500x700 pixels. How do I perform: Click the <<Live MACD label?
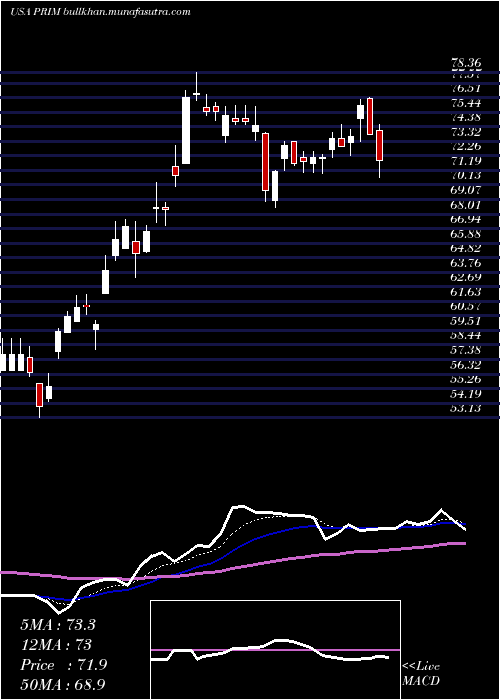click(421, 674)
